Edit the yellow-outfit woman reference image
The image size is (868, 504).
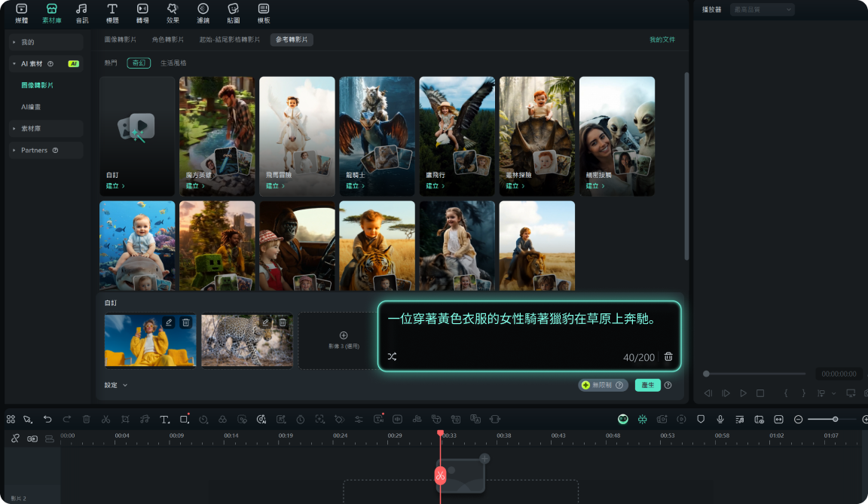[x=169, y=322]
